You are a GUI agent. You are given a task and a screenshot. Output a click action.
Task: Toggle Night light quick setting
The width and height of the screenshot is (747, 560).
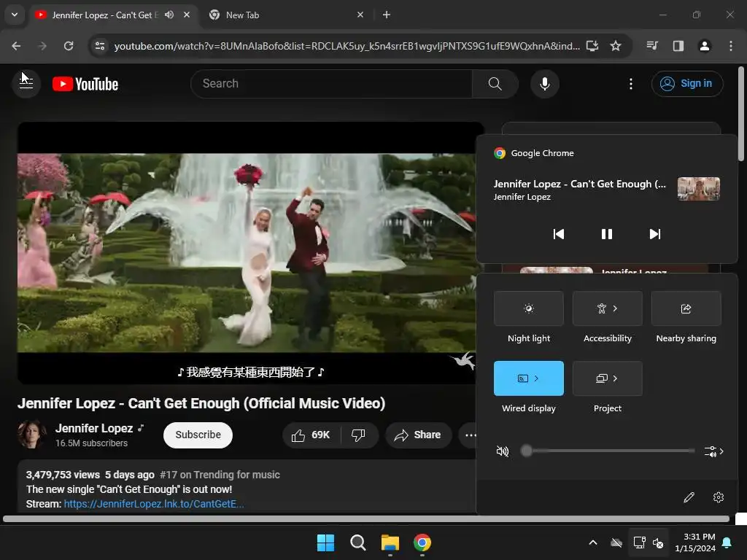tap(529, 308)
